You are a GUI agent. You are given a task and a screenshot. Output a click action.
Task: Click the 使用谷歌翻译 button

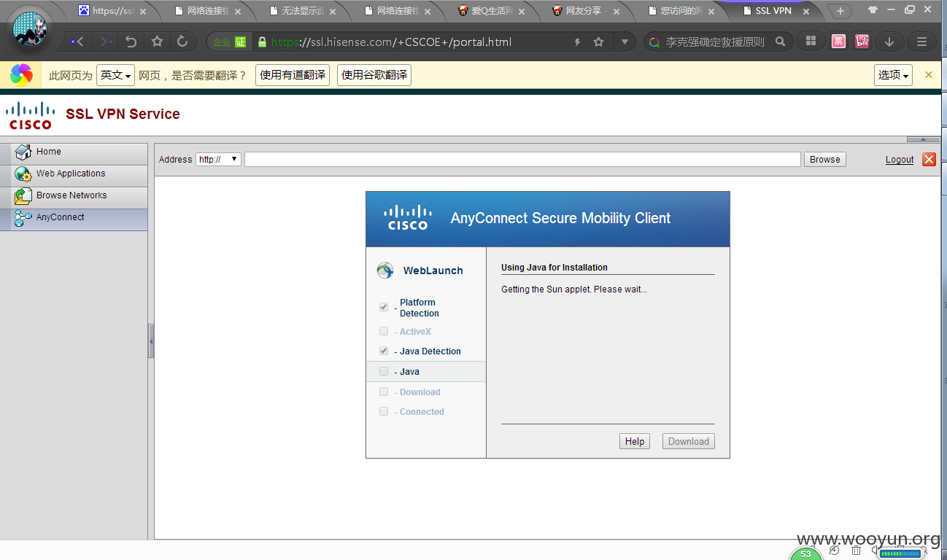point(374,75)
